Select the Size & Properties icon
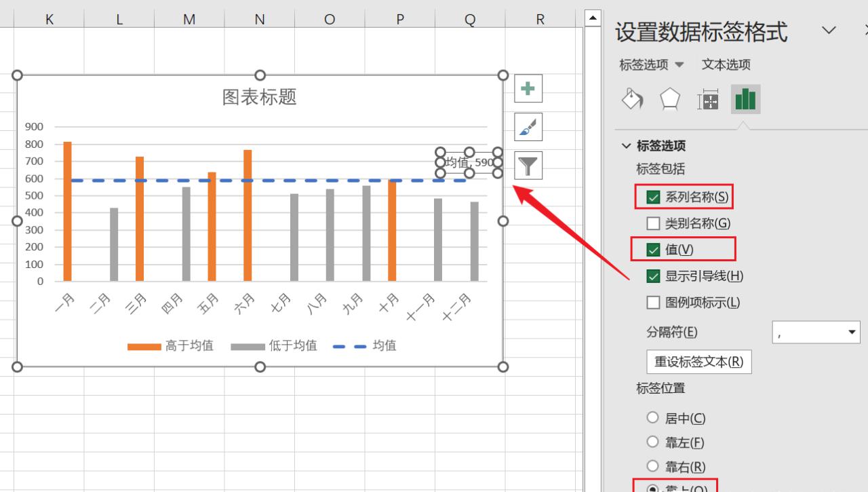 coord(708,100)
